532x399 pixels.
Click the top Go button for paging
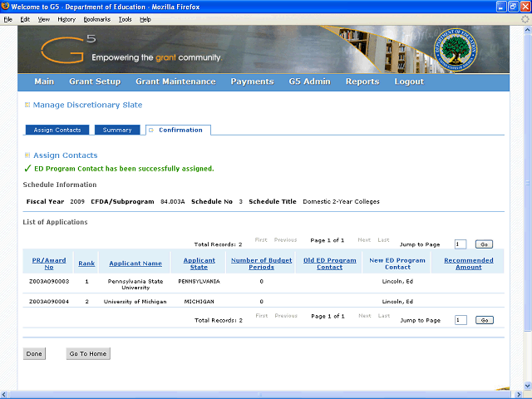[484, 244]
